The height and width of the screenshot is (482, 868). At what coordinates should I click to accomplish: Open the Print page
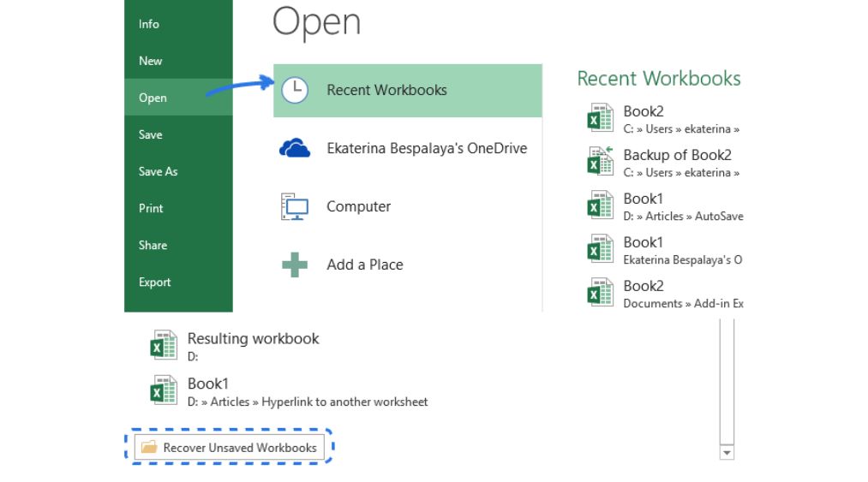pyautogui.click(x=178, y=208)
